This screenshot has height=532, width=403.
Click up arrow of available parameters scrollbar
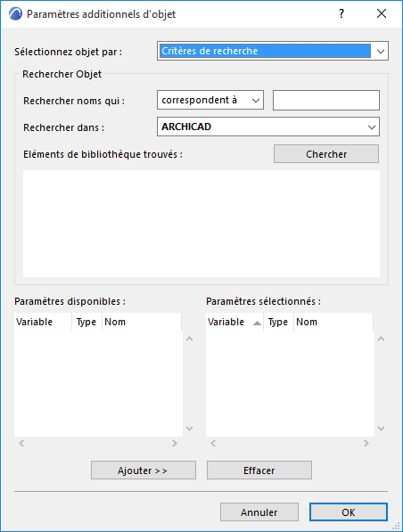coord(189,339)
